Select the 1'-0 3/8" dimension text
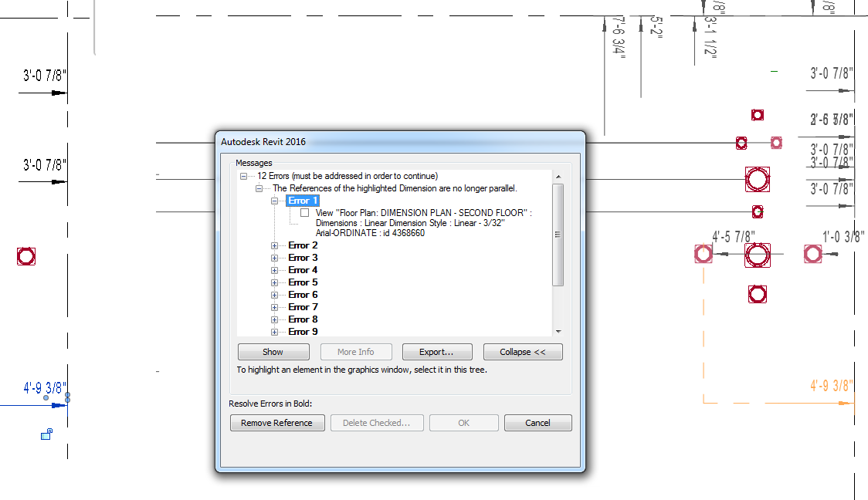Screen dimensions: 868x500 coord(843,238)
